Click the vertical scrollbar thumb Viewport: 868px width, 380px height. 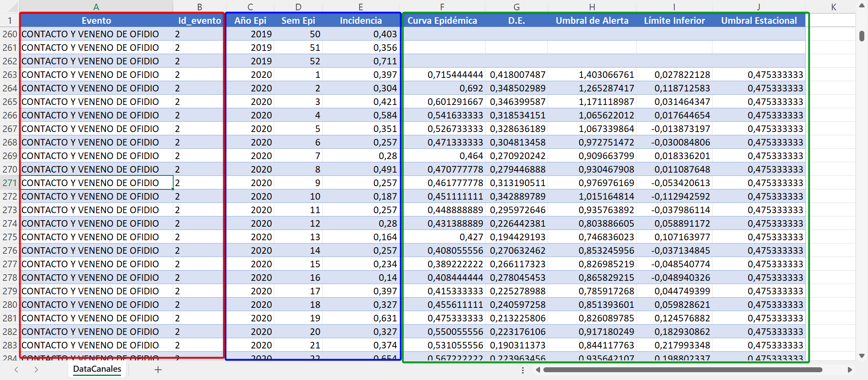862,36
